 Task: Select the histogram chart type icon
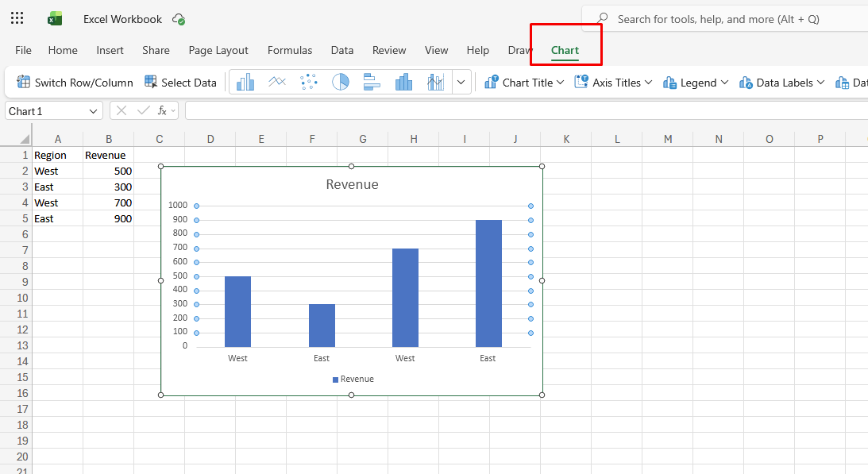click(403, 83)
